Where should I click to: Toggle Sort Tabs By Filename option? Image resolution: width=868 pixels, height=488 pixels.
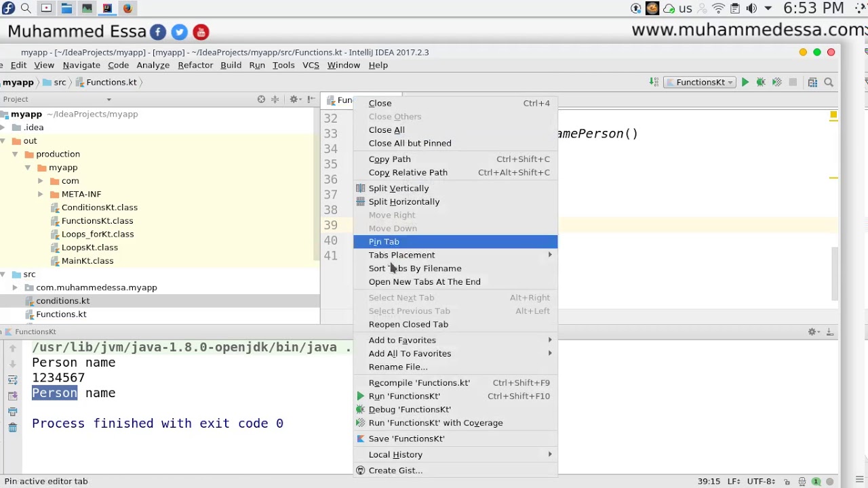click(x=455, y=268)
